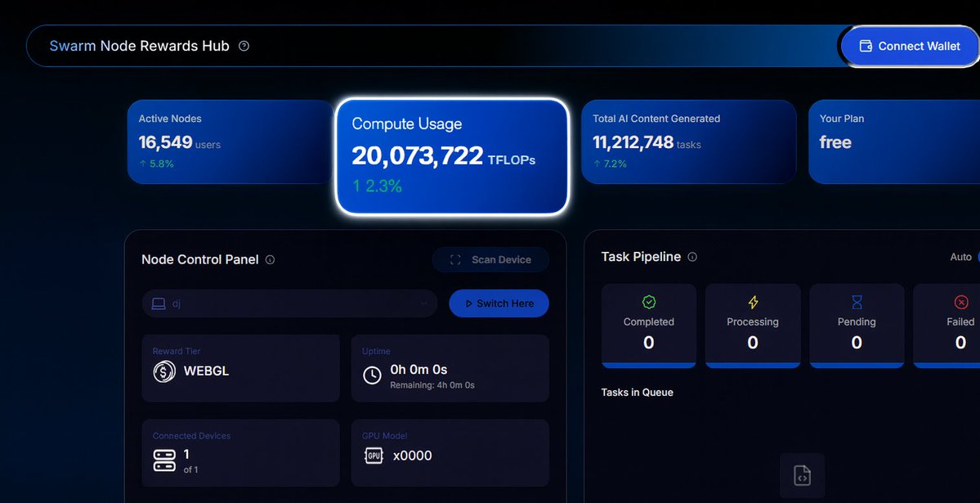This screenshot has width=980, height=503.
Task: Click the x0000 GPU model value
Action: coord(413,456)
